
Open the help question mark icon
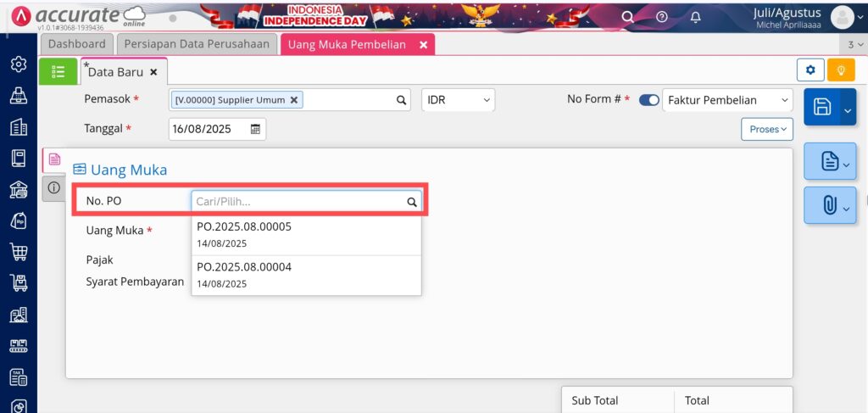coord(661,17)
